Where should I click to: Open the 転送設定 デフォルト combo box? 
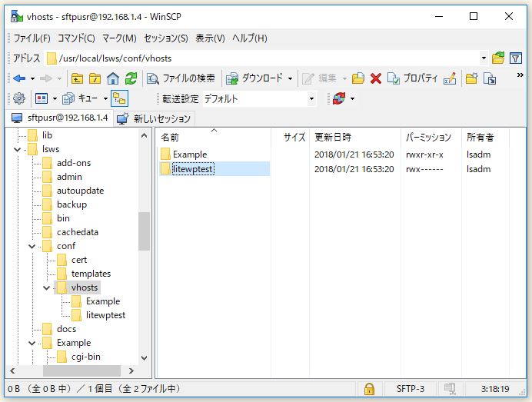coord(260,99)
